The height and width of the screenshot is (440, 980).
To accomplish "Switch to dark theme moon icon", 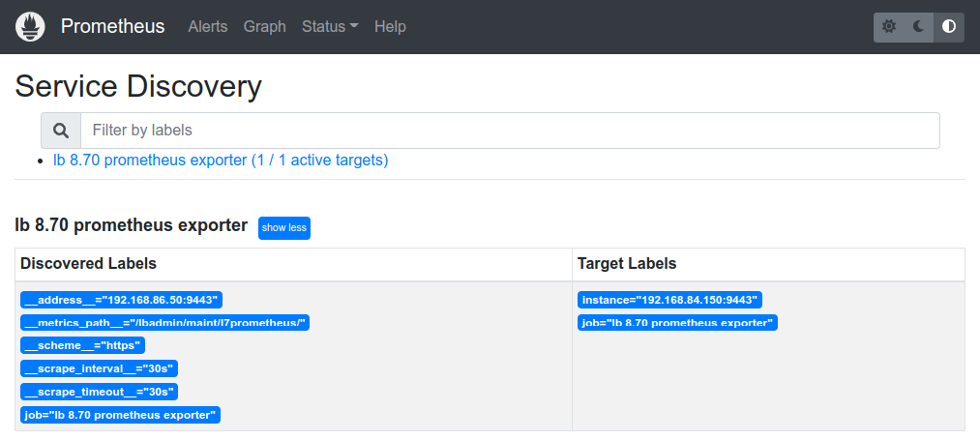I will click(919, 27).
